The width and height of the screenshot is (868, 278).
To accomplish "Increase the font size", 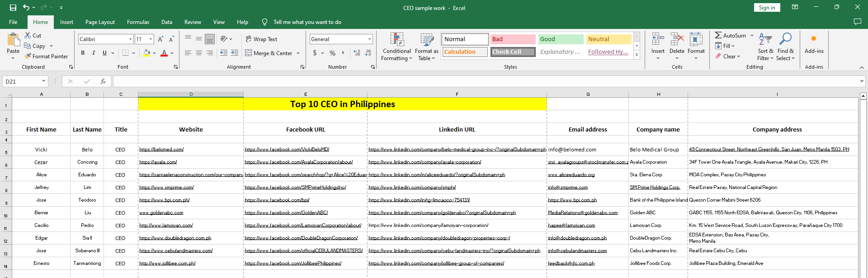I will (x=160, y=39).
